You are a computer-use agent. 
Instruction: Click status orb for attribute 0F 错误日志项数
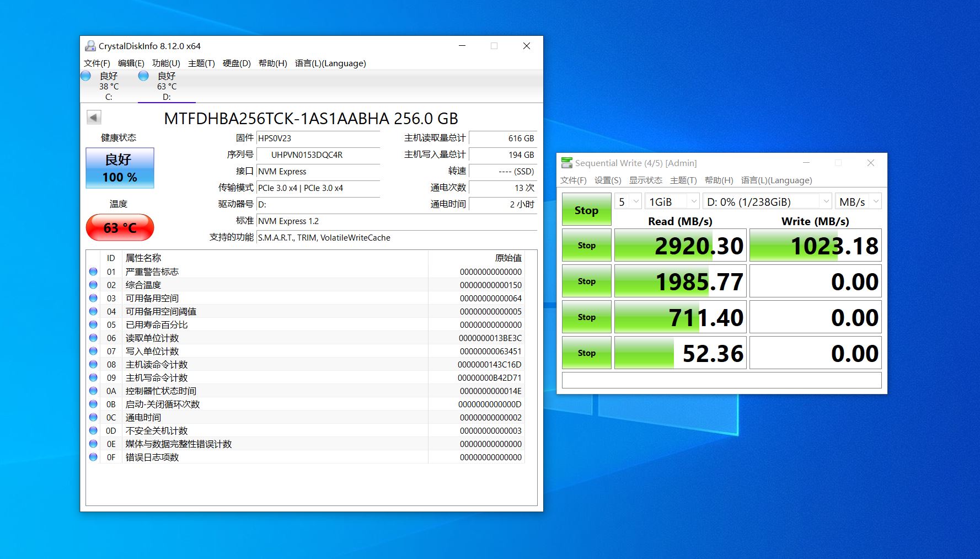tap(93, 457)
